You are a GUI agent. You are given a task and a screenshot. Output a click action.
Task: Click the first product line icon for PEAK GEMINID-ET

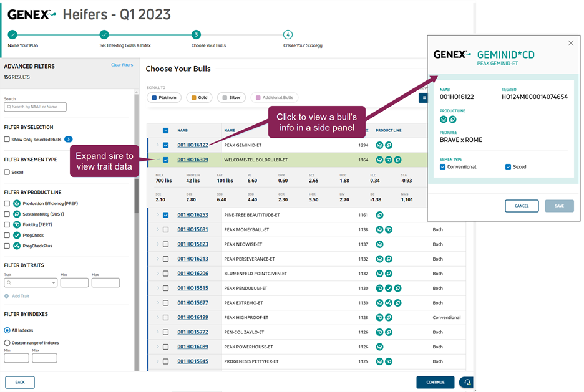379,145
